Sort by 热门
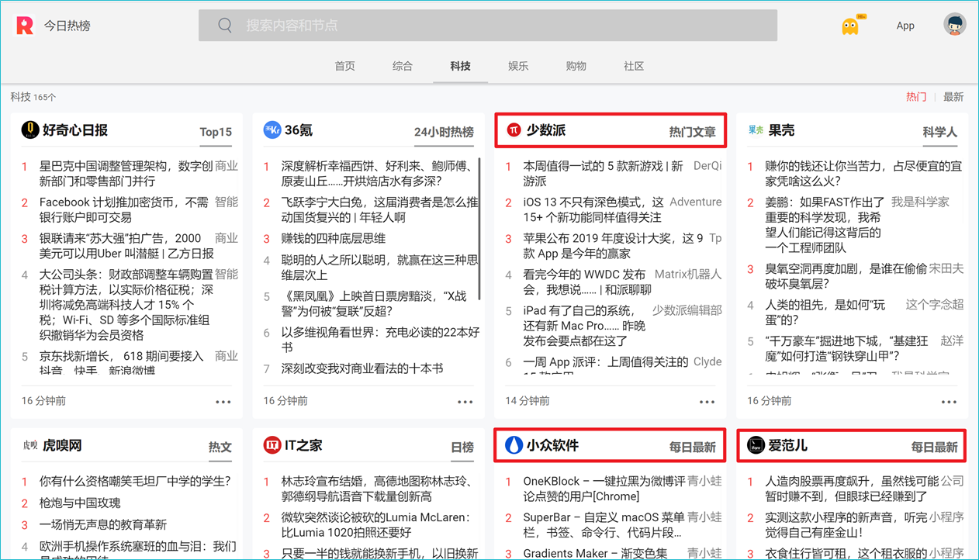 (x=916, y=97)
